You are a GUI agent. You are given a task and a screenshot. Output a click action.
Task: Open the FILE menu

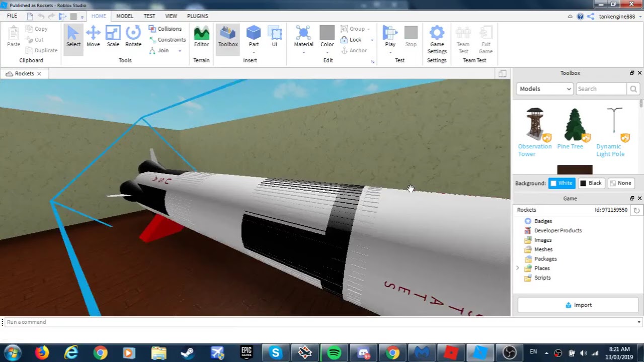[x=12, y=16]
